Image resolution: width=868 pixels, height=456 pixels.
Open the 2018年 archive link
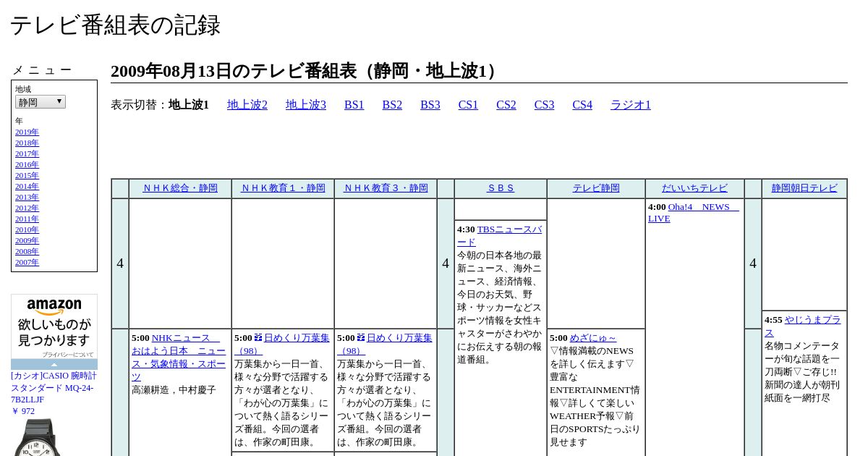click(27, 143)
